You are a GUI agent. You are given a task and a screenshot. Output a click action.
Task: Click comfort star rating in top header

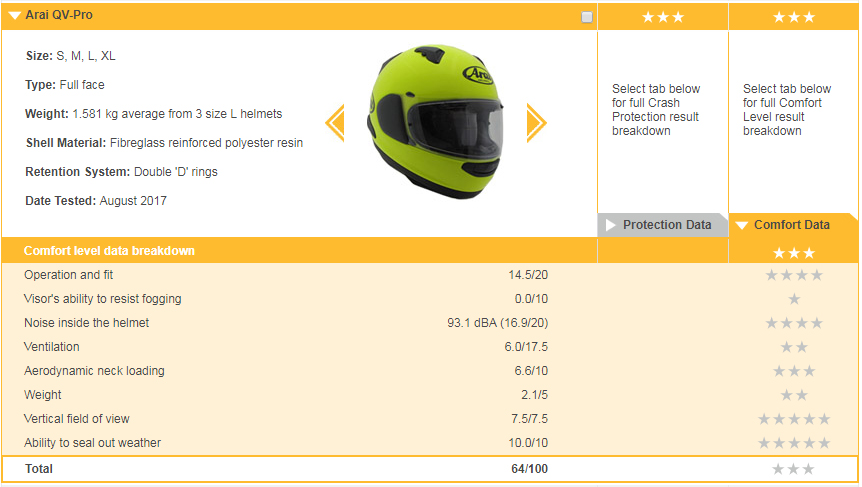click(x=794, y=17)
